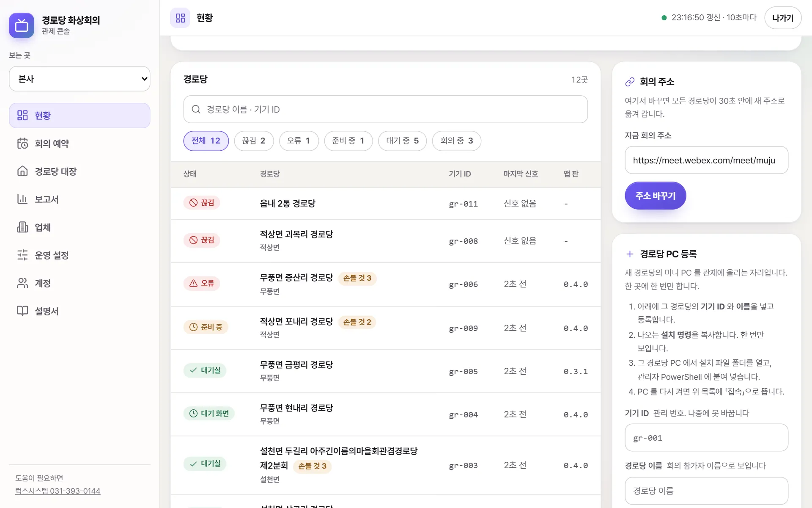The width and height of the screenshot is (812, 508).
Task: Filter the list by 회의 중 3
Action: point(456,141)
